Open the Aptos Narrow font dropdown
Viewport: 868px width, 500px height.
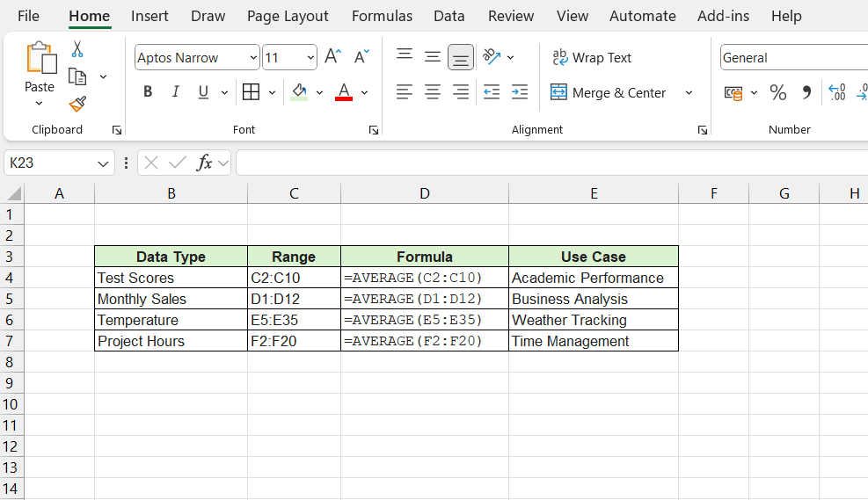point(253,57)
